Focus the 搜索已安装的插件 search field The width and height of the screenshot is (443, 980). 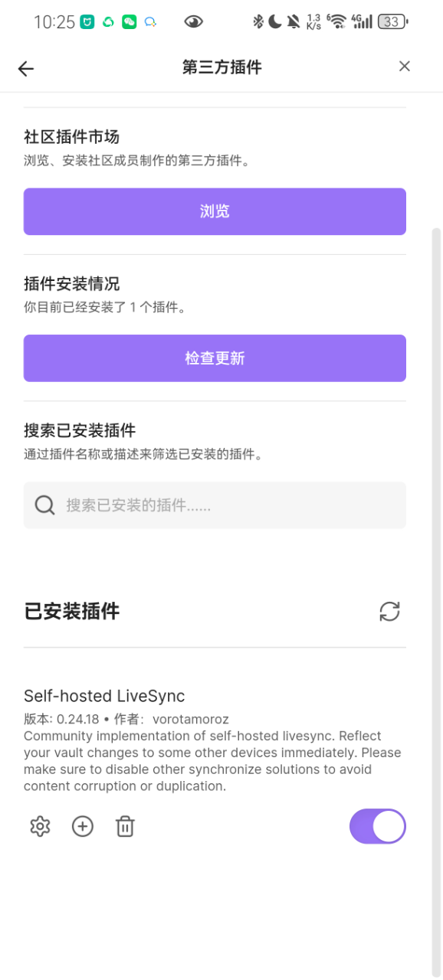coord(215,505)
